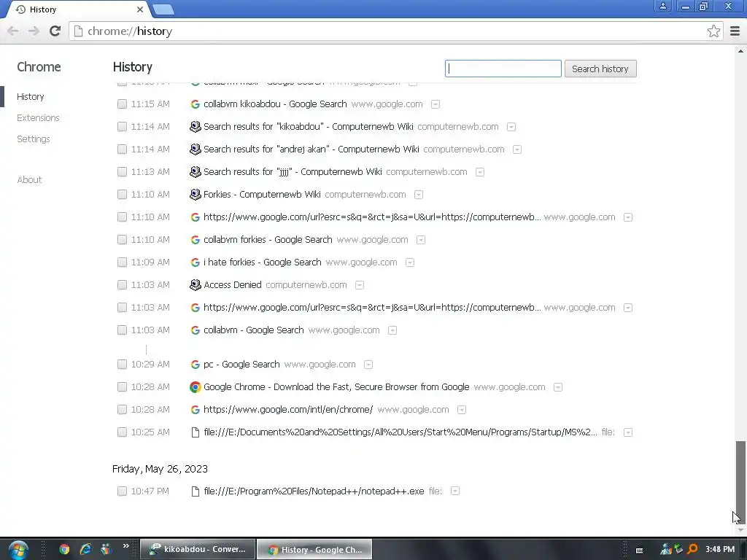Click the forward navigation arrow
This screenshot has height=560, width=747.
click(x=34, y=31)
